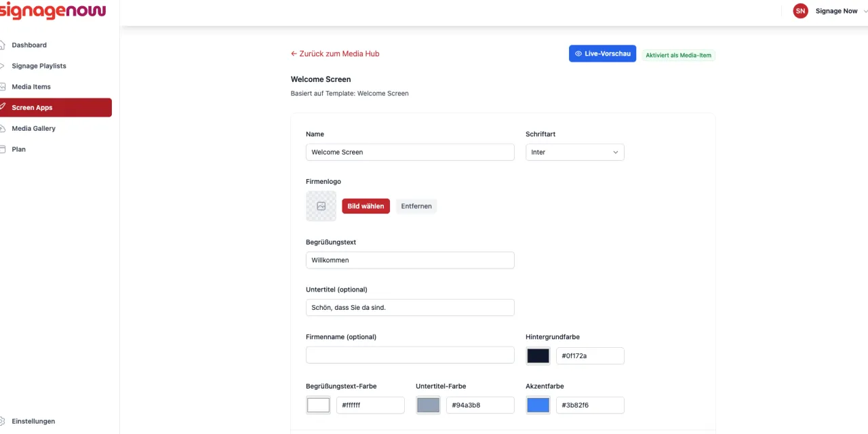Focus the Untertitel text field
The height and width of the screenshot is (434, 868).
410,307
